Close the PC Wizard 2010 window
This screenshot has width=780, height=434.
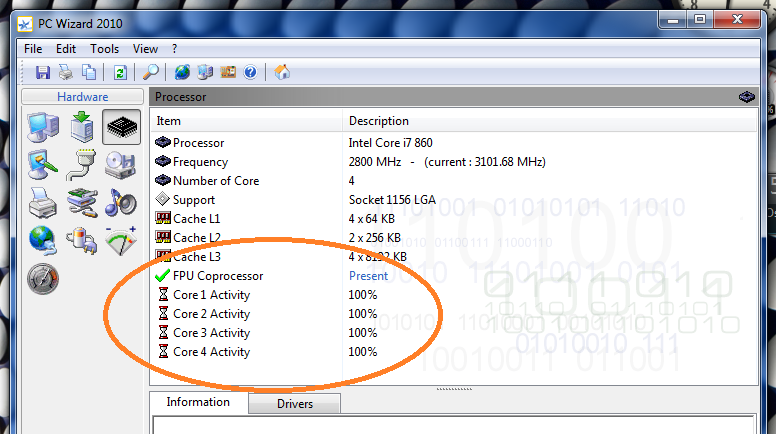(737, 20)
